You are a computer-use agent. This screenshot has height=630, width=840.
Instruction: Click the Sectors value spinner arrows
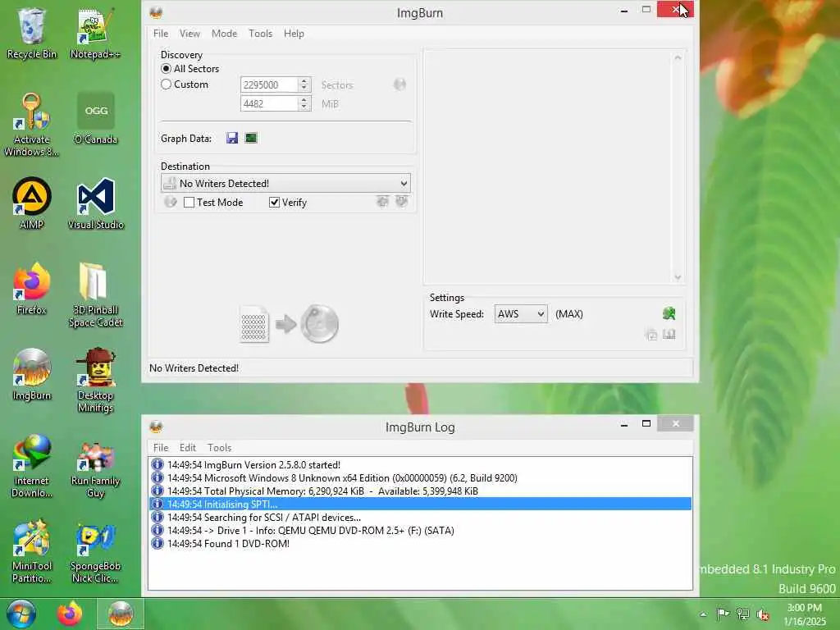pos(304,84)
